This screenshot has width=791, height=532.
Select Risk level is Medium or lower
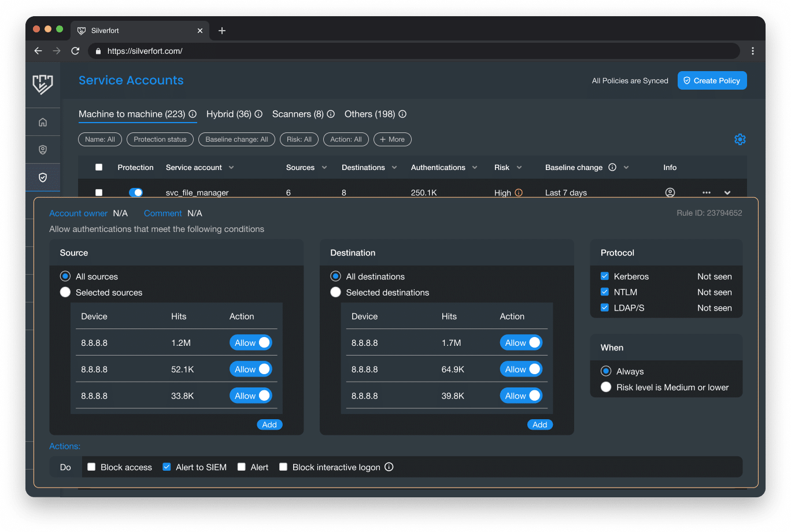point(606,387)
